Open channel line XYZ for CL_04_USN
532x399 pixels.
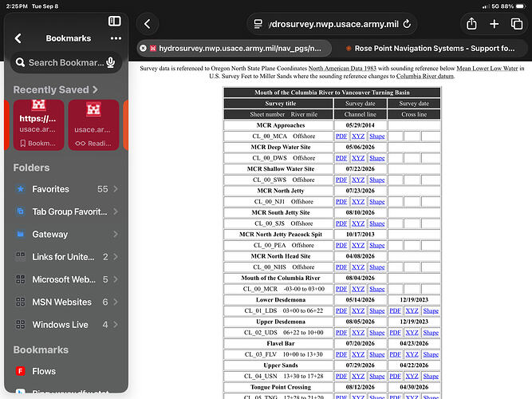358,376
